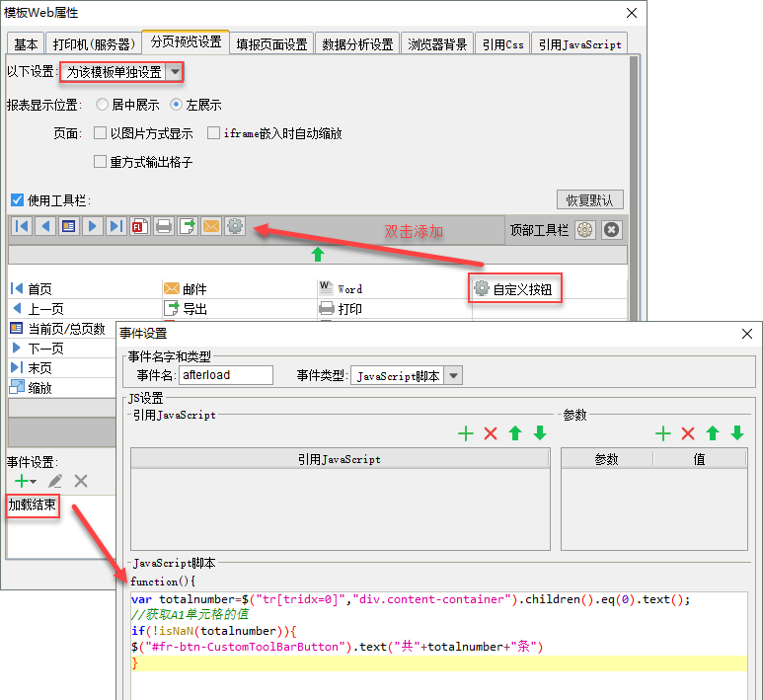Enable iframe嵌入时自动缩放 checkbox
Image resolution: width=763 pixels, height=700 pixels.
pyautogui.click(x=213, y=133)
